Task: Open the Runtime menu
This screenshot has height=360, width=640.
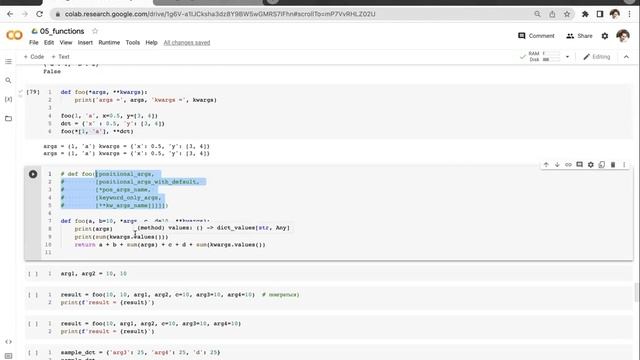Action: 109,42
